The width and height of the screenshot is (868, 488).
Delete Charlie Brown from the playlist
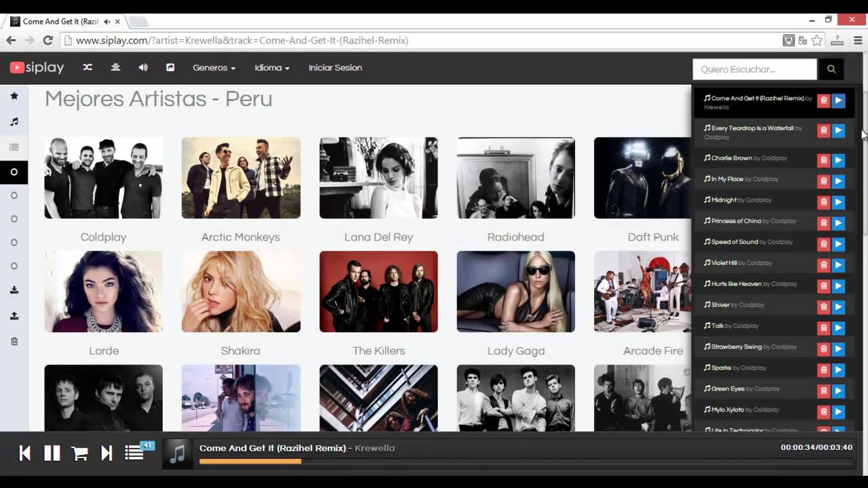tap(823, 160)
